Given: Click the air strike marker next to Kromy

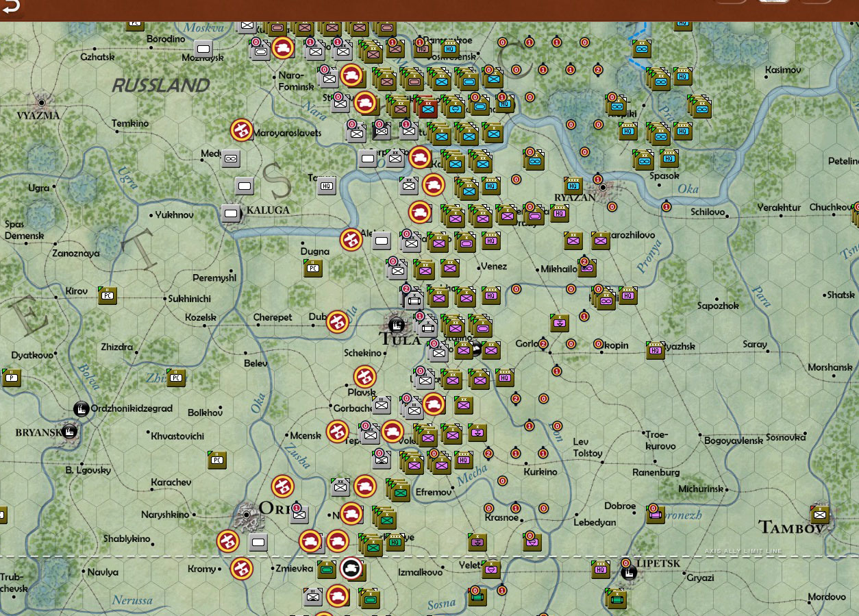Looking at the screenshot, I should [241, 569].
